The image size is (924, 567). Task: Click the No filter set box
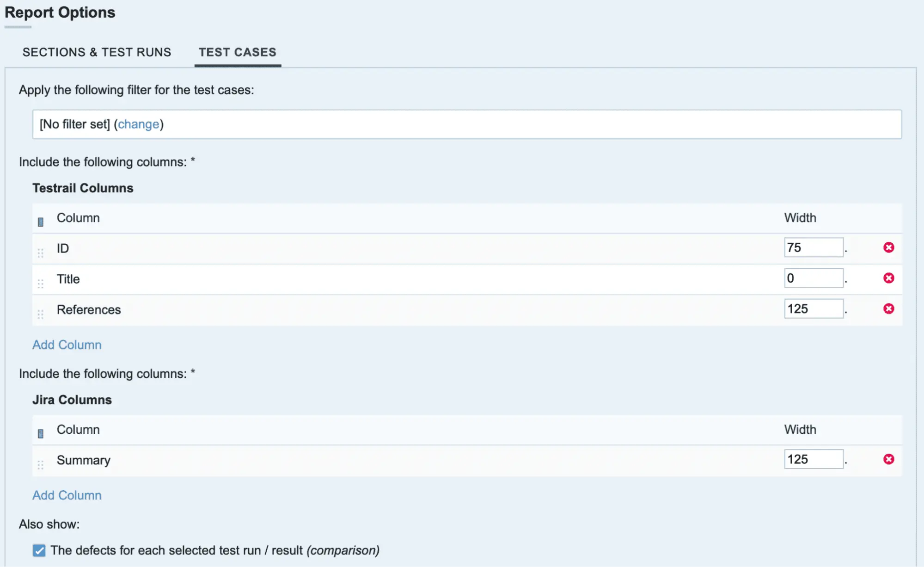[467, 124]
